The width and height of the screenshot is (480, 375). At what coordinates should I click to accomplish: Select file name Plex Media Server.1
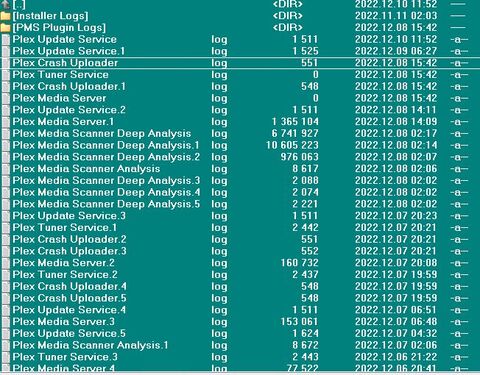coord(63,122)
